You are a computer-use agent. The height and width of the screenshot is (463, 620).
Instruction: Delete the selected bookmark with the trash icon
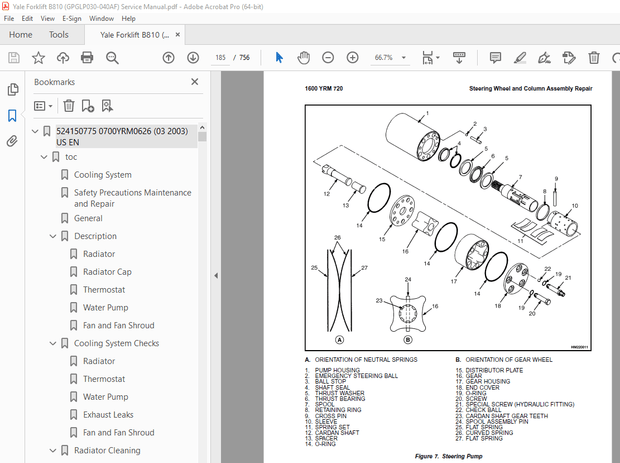(68, 105)
